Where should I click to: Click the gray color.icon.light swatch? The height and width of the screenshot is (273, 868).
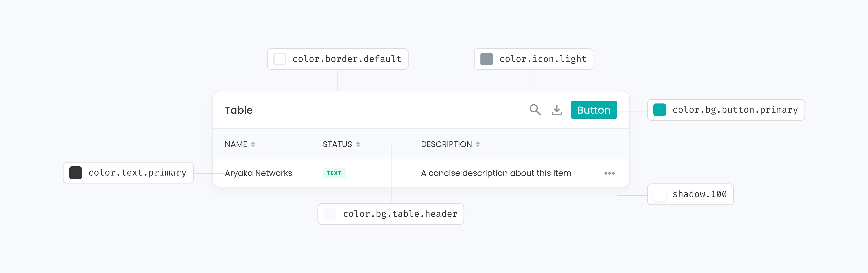(487, 59)
